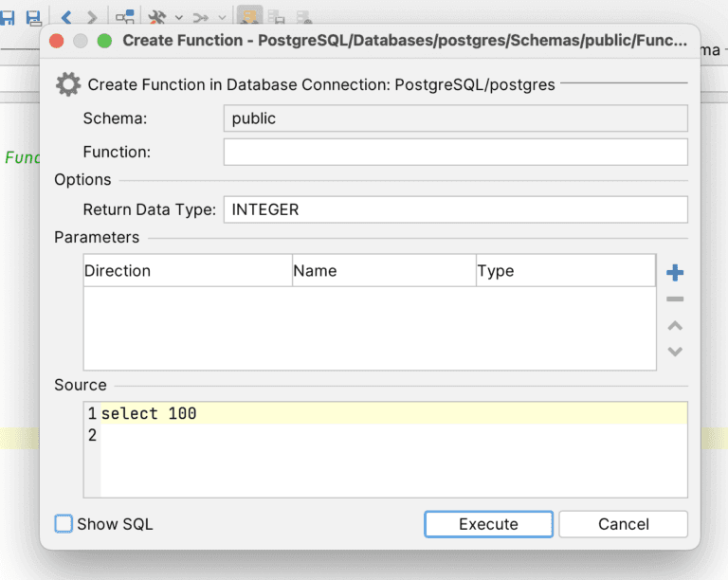Viewport: 728px width, 580px height.
Task: Click the Save icon in background toolbar
Action: coord(7,18)
